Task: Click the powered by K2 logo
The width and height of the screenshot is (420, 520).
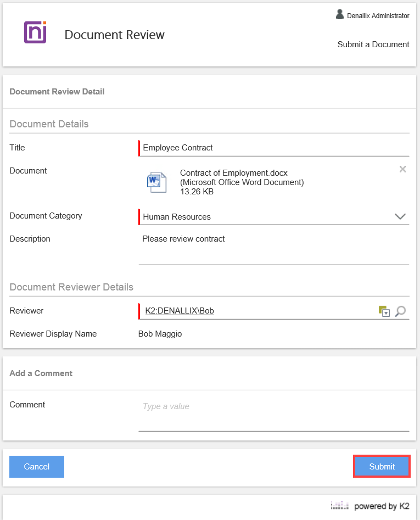Action: click(370, 506)
